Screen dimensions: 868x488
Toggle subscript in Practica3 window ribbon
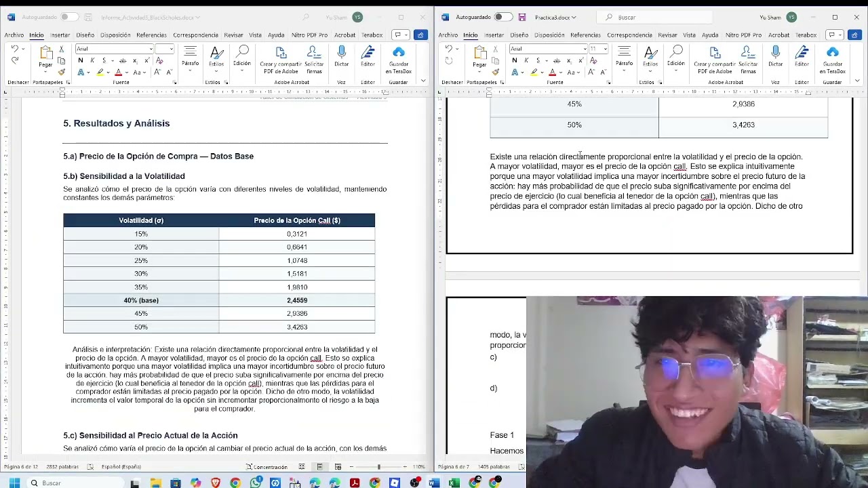(569, 61)
